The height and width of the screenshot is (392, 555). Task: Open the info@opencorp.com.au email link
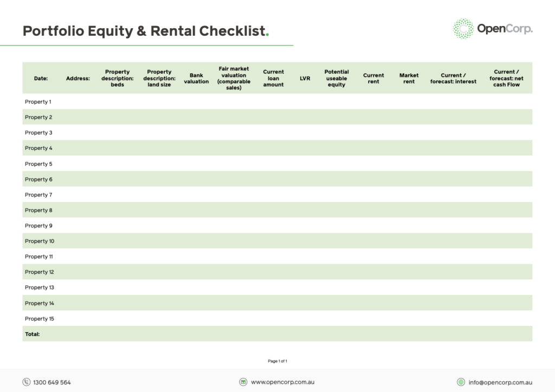point(500,382)
